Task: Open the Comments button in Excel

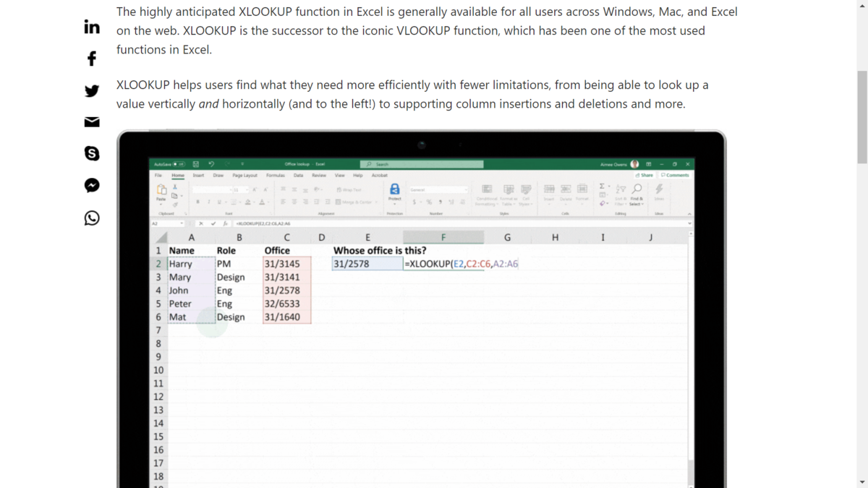Action: pyautogui.click(x=675, y=175)
